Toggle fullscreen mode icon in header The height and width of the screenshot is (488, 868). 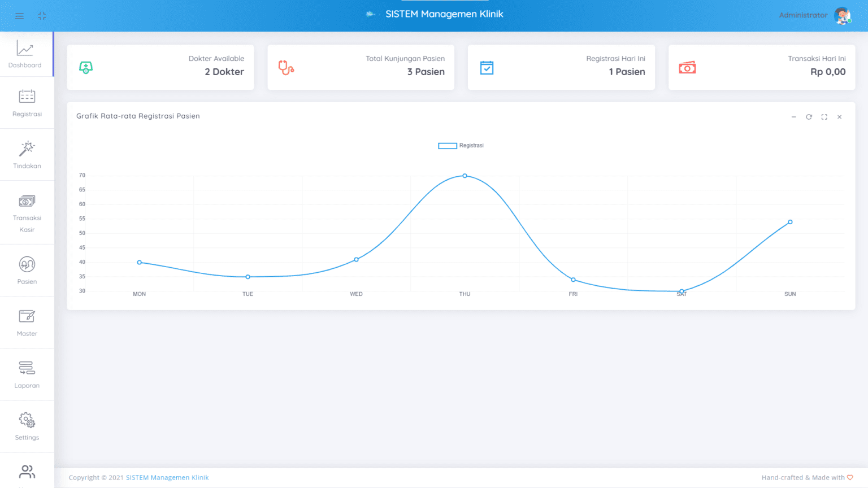click(42, 16)
